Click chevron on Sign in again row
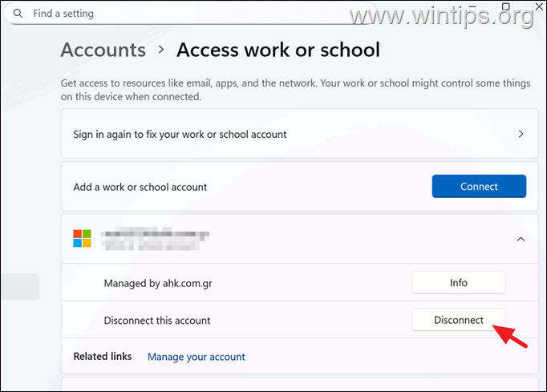Image resolution: width=547 pixels, height=392 pixels. tap(521, 134)
